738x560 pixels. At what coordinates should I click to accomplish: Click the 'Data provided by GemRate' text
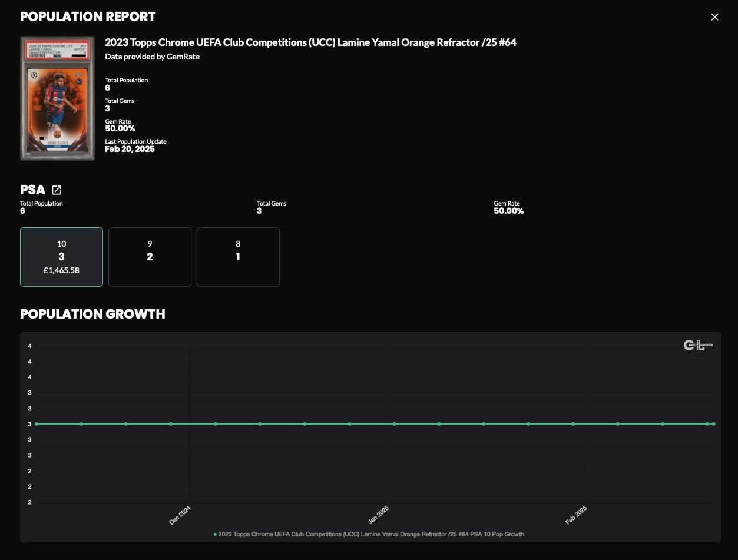(152, 57)
